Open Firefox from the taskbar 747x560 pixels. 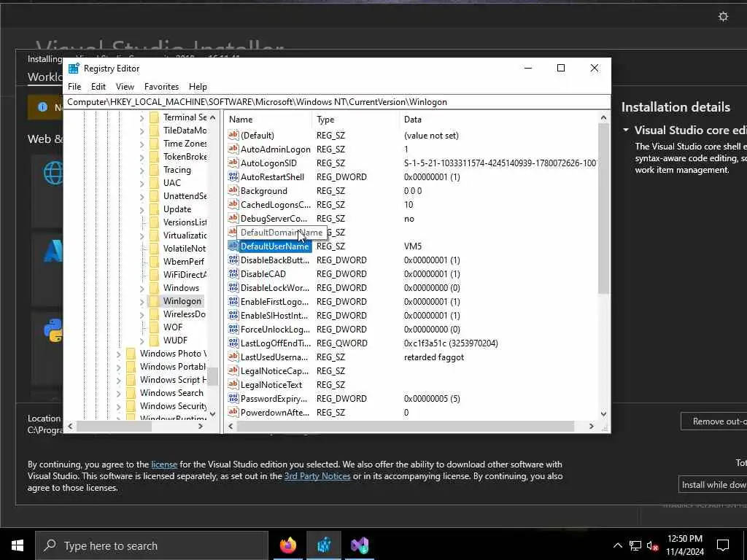click(x=287, y=545)
